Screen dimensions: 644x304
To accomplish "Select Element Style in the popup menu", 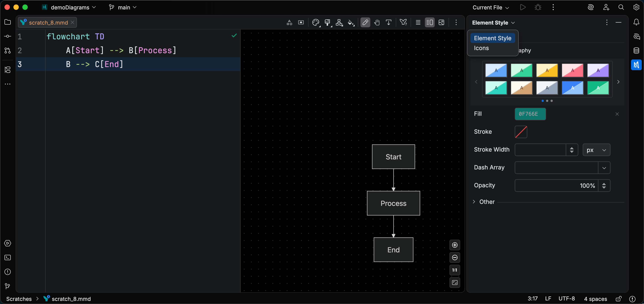I will point(492,38).
